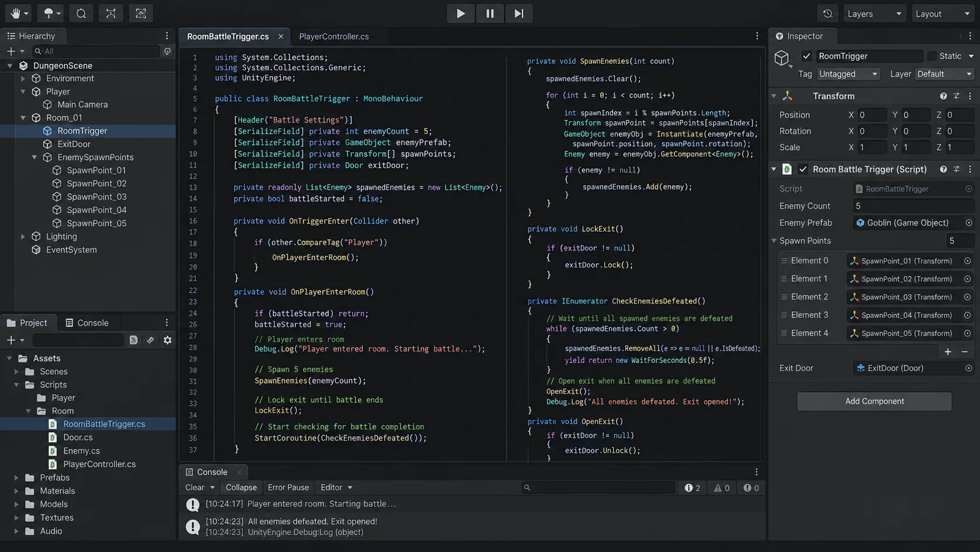
Task: Open Transform component help icon
Action: 943,96
